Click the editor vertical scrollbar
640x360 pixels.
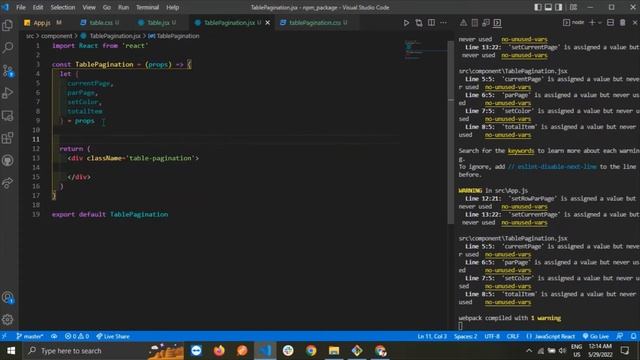[x=451, y=132]
